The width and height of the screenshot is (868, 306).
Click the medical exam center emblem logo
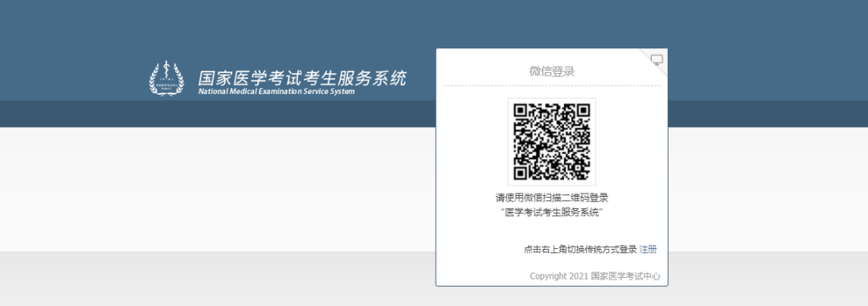tap(166, 78)
